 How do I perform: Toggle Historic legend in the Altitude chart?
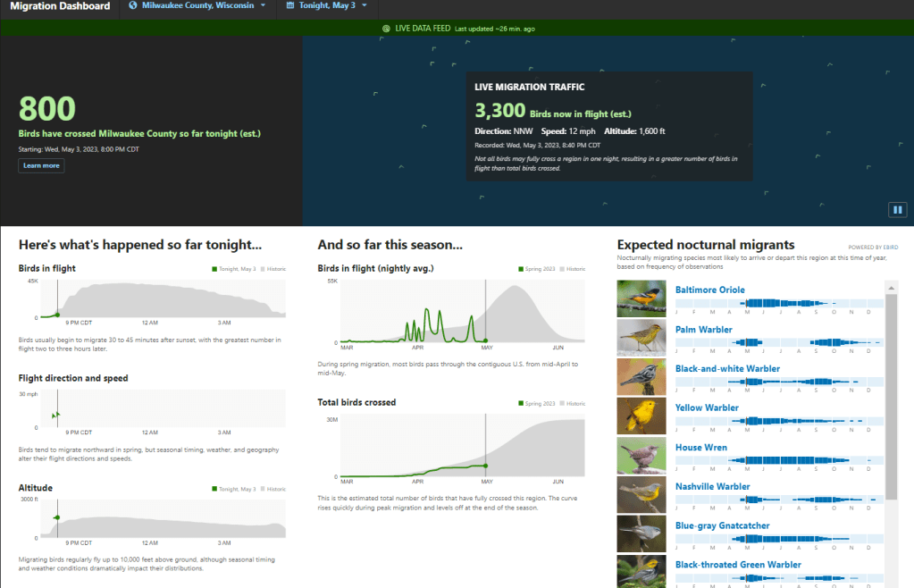pyautogui.click(x=273, y=489)
